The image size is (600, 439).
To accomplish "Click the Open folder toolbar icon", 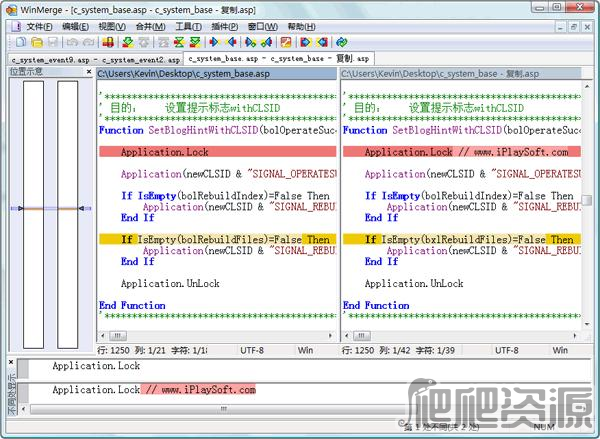I will (37, 42).
